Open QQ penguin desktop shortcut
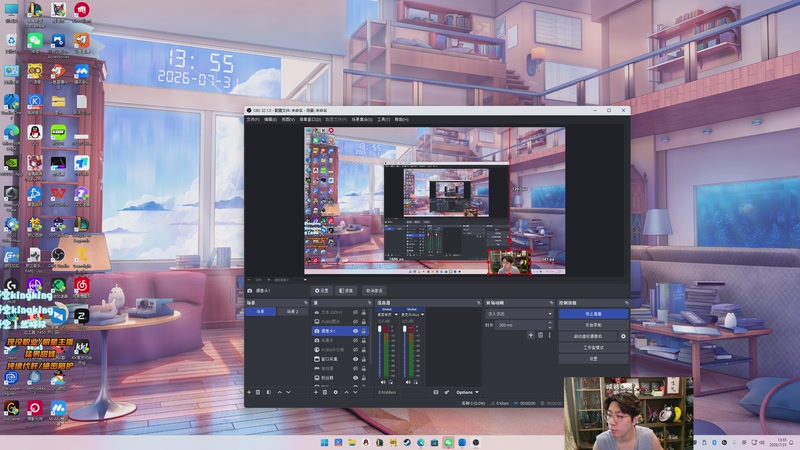The height and width of the screenshot is (450, 800). point(35,134)
